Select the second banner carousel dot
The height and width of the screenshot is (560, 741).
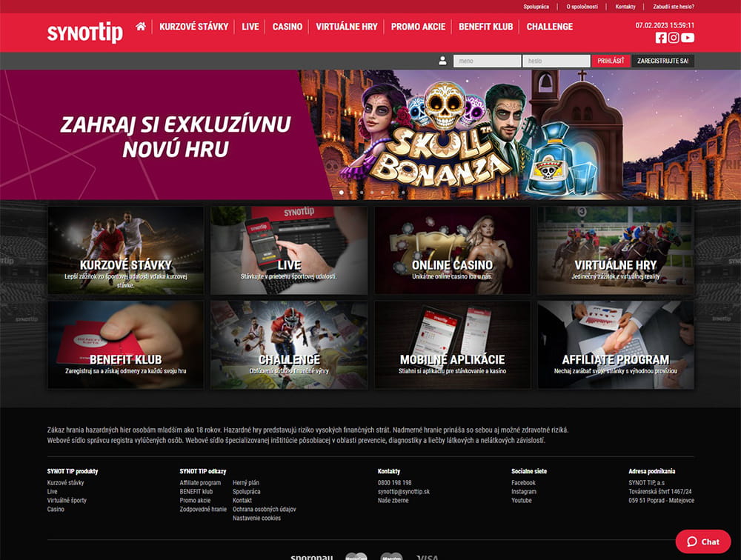[x=351, y=193]
